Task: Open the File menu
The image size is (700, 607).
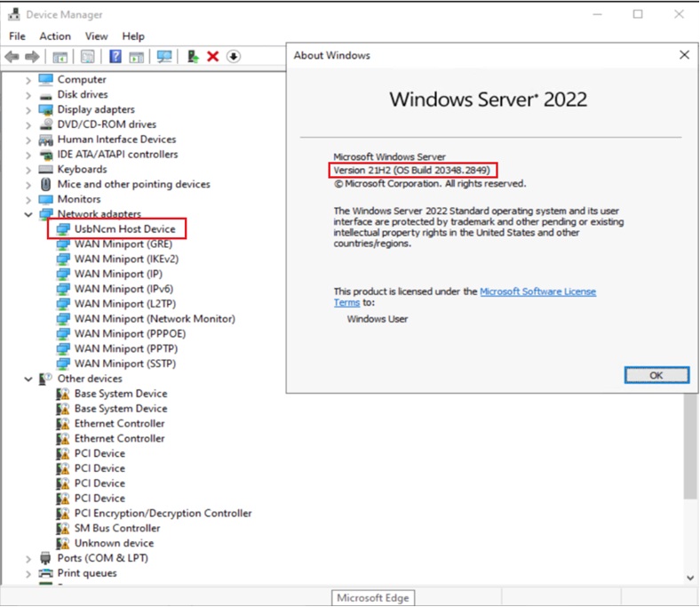Action: pos(17,36)
